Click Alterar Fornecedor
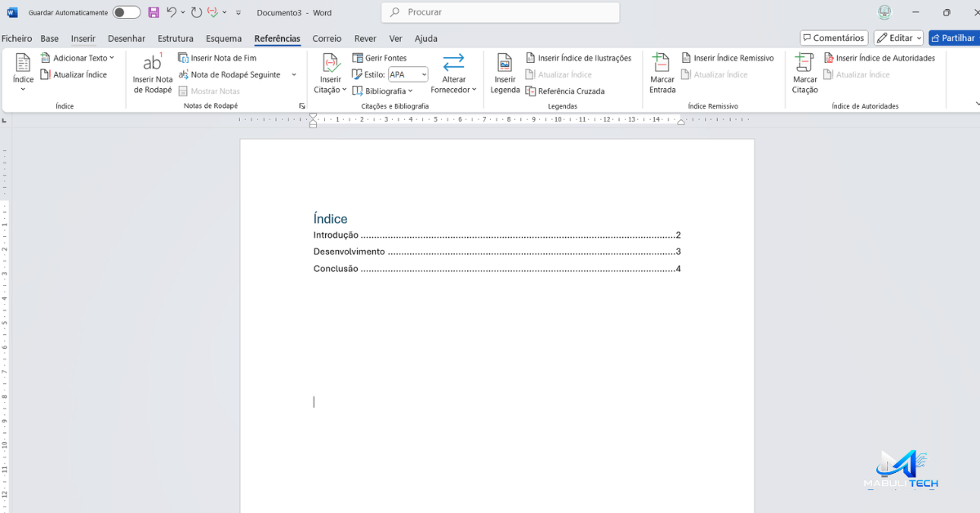 453,74
